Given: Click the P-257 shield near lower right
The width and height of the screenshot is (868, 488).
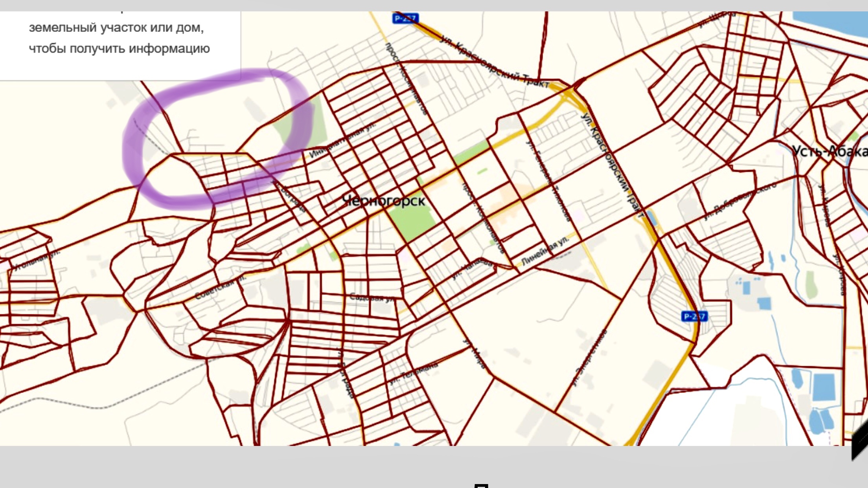Looking at the screenshot, I should coord(694,316).
